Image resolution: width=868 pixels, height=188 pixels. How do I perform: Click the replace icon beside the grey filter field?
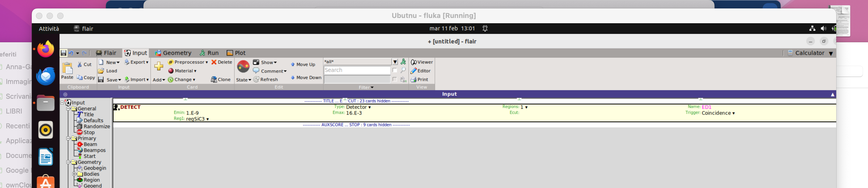[x=403, y=79]
